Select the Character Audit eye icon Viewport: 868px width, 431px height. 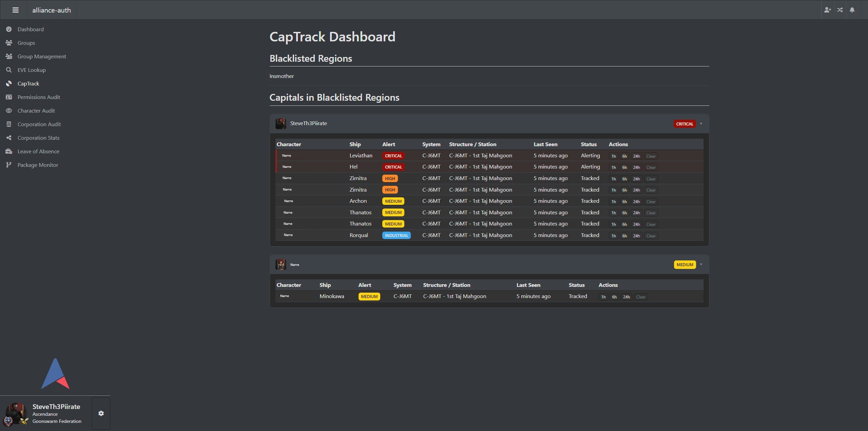click(x=9, y=111)
